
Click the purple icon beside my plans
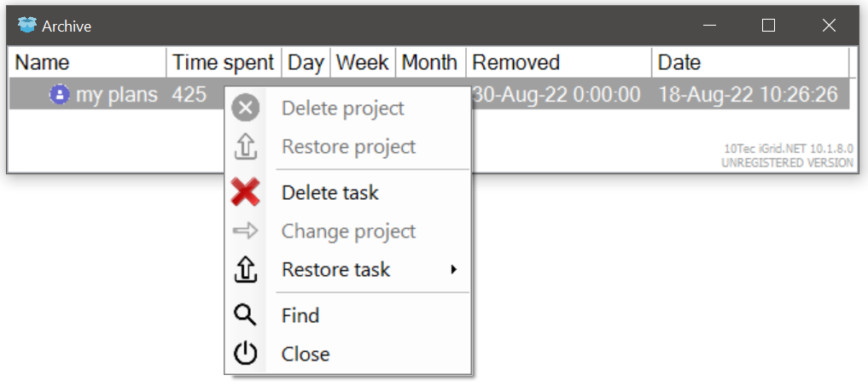tap(59, 95)
